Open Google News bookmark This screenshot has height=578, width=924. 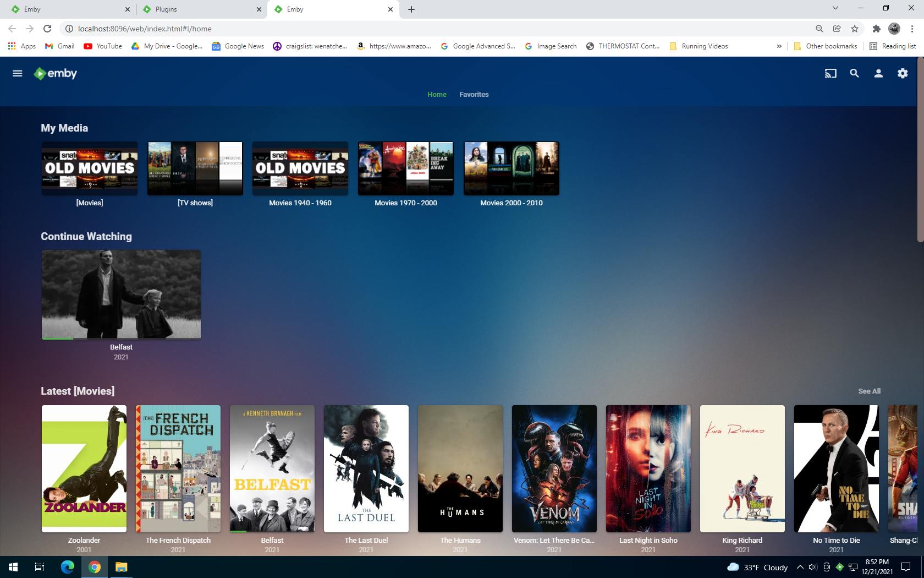coord(238,46)
